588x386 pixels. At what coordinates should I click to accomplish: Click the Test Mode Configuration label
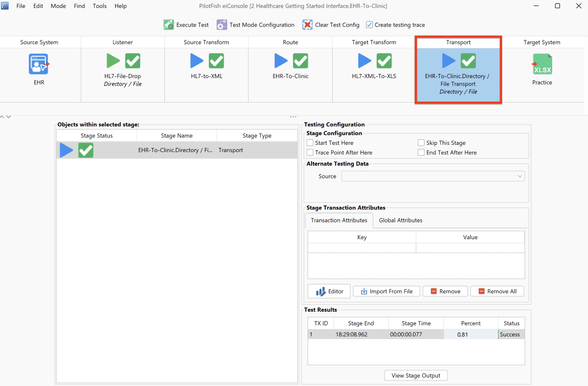click(x=262, y=25)
